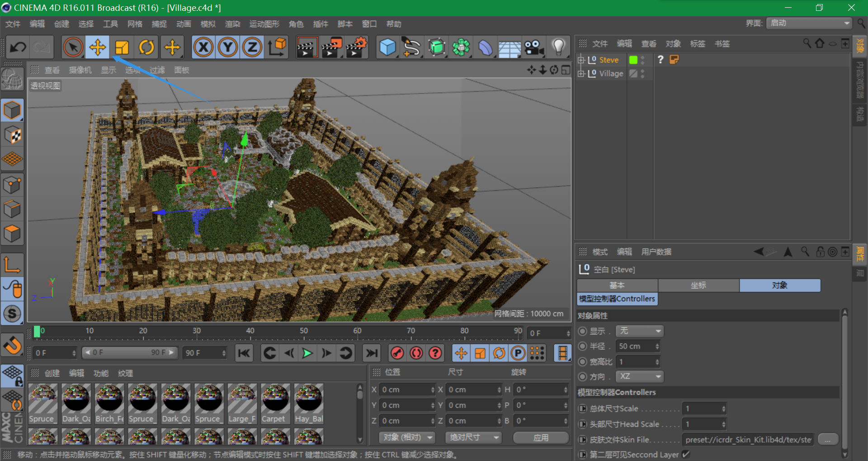
Task: Open the Spline pen tool
Action: [412, 47]
